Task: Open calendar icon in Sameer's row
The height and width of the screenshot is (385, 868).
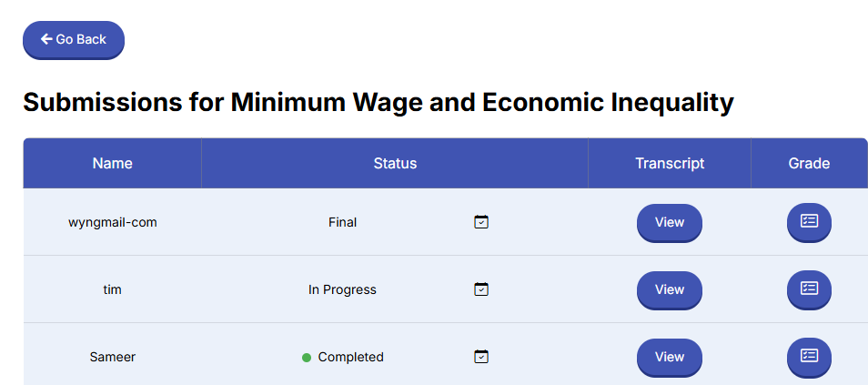Action: [481, 357]
